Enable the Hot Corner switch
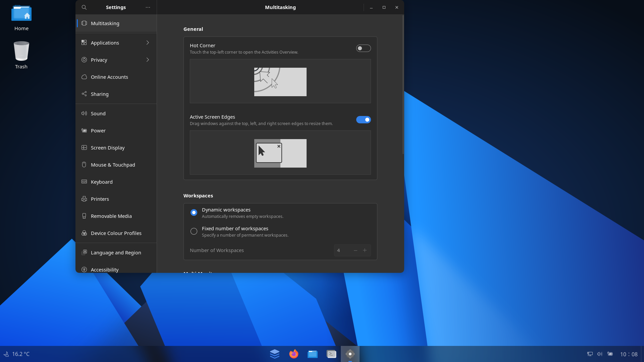Viewport: 644px width, 362px height. [363, 49]
